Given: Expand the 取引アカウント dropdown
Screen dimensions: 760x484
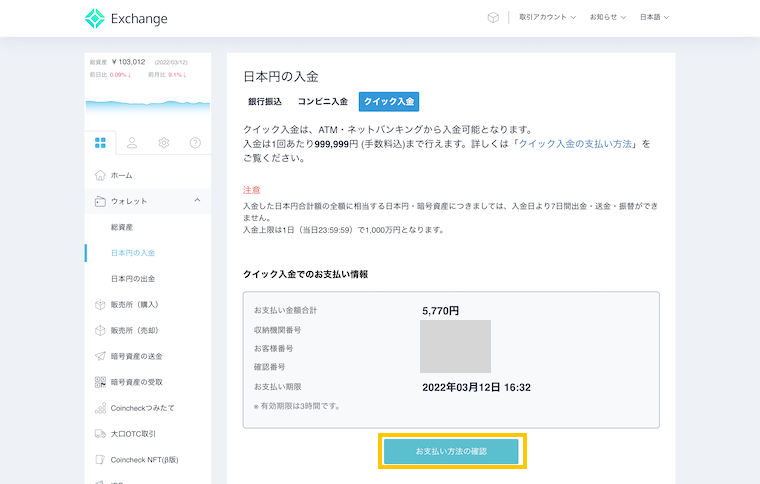Looking at the screenshot, I should 548,18.
